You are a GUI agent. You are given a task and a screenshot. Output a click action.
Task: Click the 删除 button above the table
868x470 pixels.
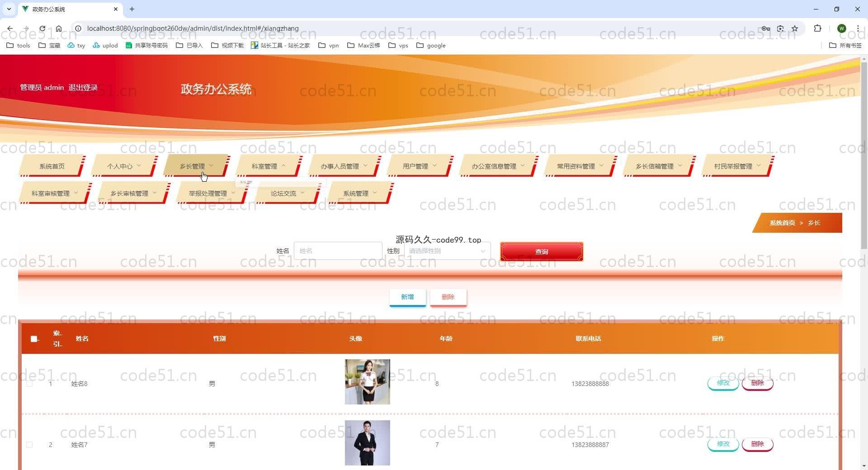pos(448,297)
